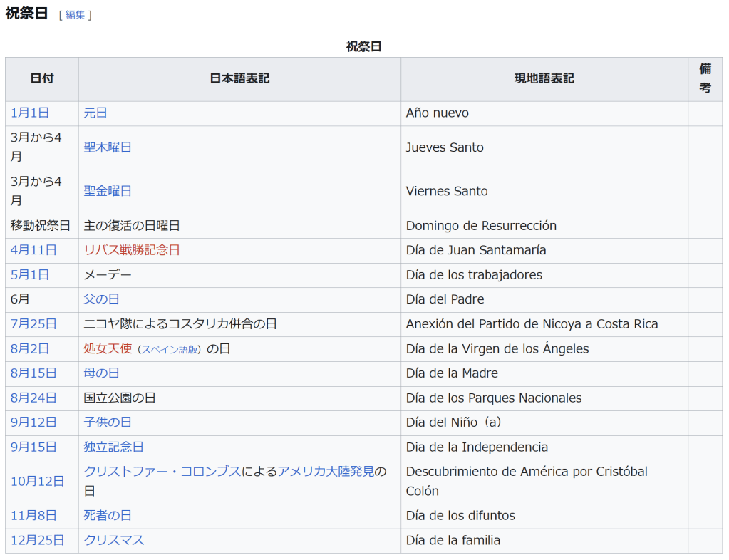Open the アメリカ大陸発見 link
The width and height of the screenshot is (729, 560).
(326, 472)
